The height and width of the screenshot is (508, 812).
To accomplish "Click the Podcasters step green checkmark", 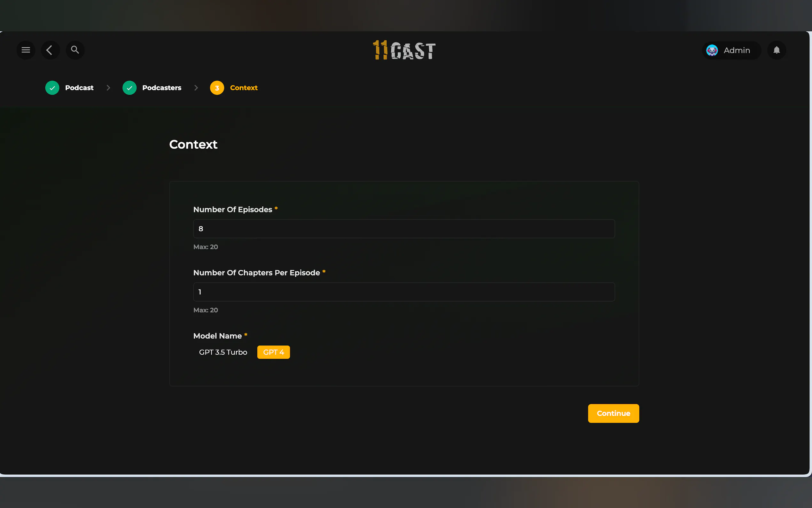I will 129,88.
